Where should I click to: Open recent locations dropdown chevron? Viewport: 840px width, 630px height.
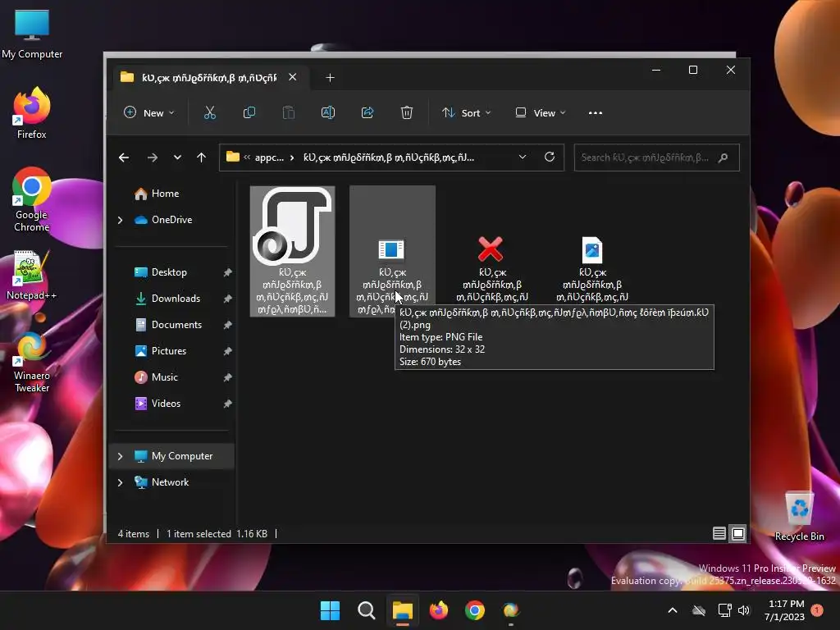tap(177, 157)
